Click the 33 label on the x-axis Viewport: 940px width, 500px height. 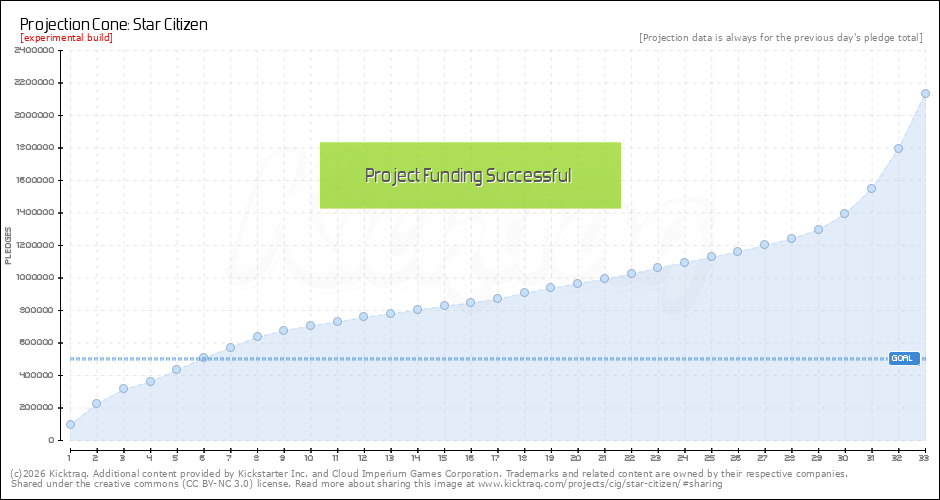[925, 457]
